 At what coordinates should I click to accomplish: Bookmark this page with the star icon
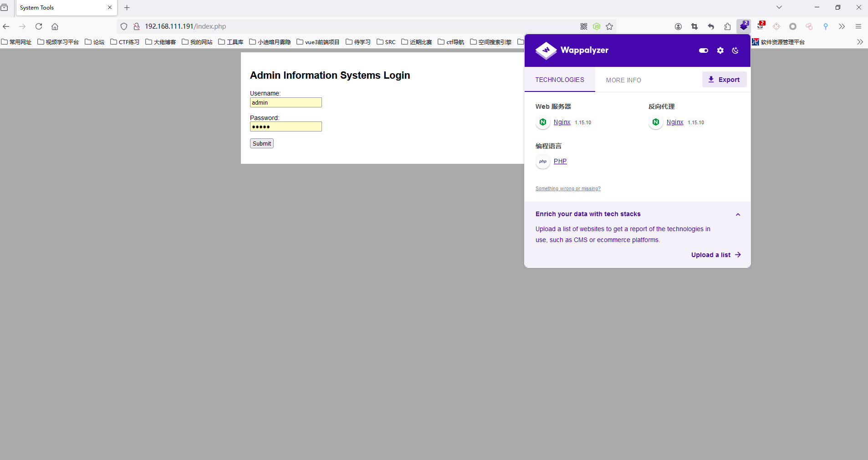tap(609, 26)
